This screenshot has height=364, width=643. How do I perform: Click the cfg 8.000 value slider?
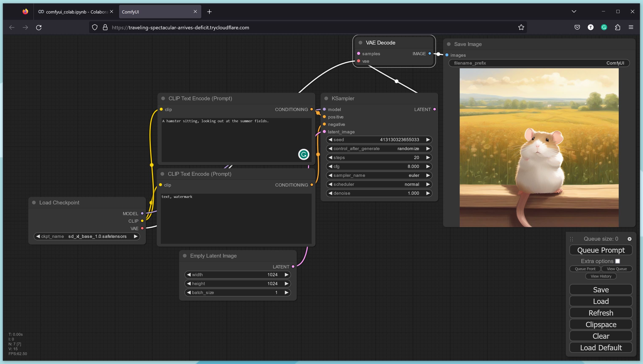pos(379,167)
